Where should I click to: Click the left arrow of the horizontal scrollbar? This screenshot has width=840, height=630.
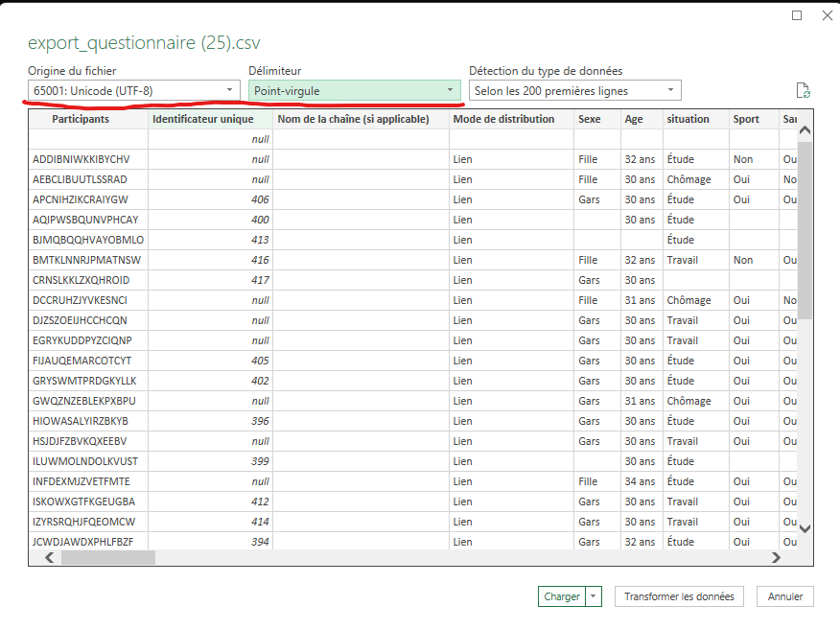click(x=49, y=557)
